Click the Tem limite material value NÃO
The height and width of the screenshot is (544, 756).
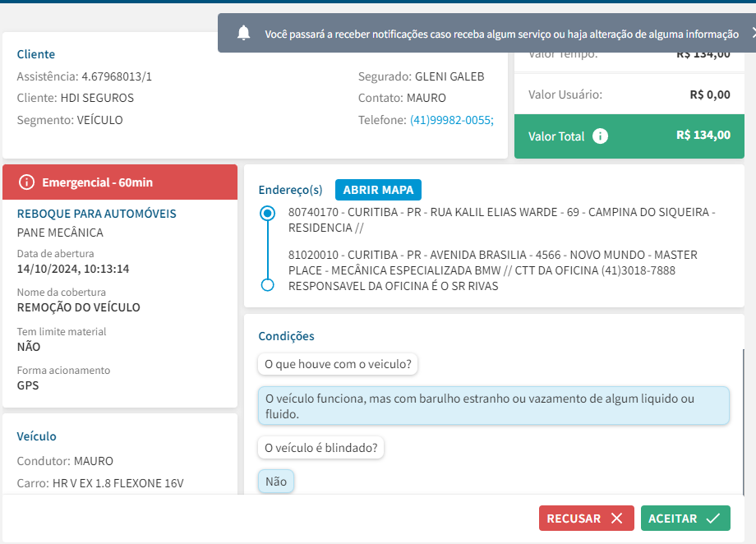[x=29, y=348]
